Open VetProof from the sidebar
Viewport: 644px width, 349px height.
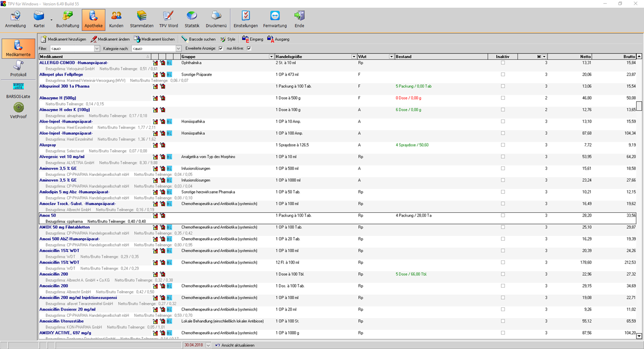click(18, 110)
